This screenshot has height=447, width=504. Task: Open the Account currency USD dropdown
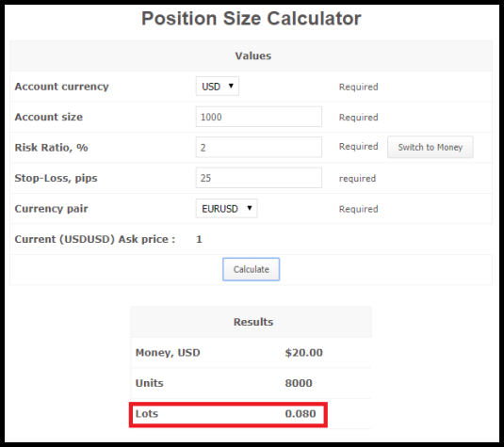click(218, 87)
